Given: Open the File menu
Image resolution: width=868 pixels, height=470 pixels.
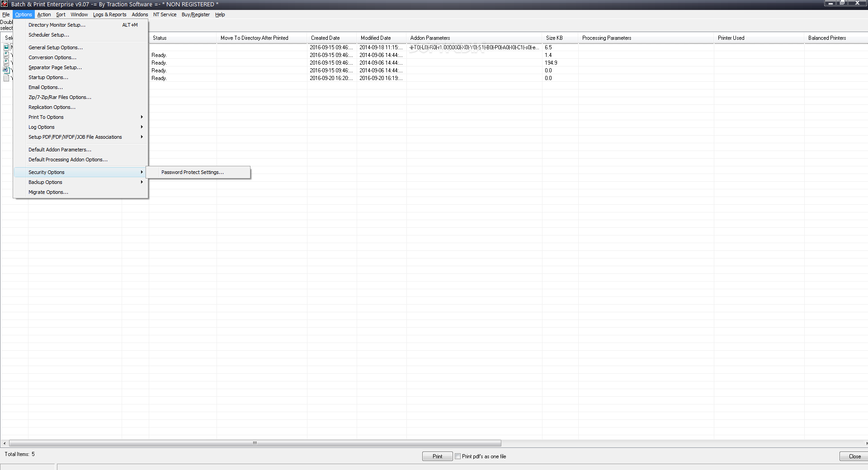Looking at the screenshot, I should coord(6,14).
